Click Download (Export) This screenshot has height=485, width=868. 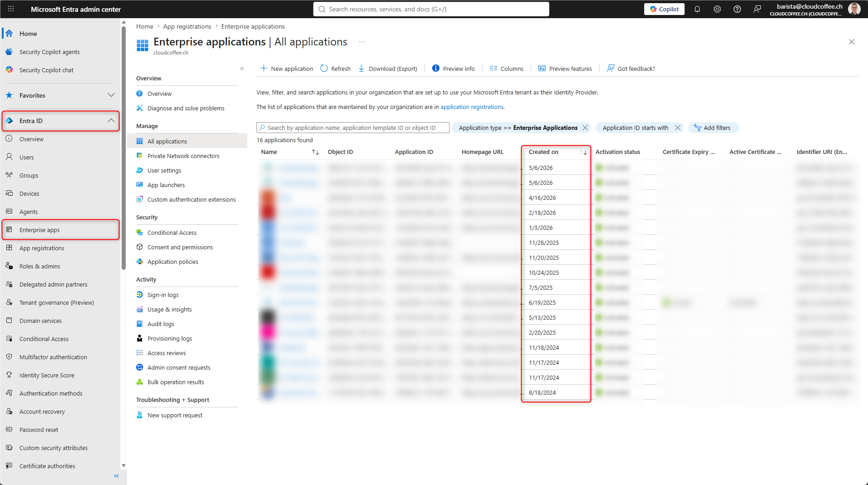click(388, 69)
